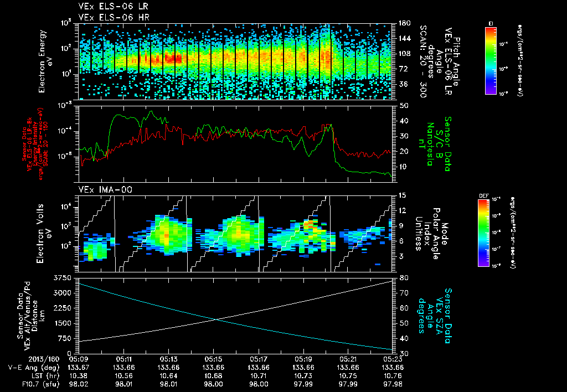Select the 'VEx IMA-00' panel title
This screenshot has width=567, height=392.
105,189
